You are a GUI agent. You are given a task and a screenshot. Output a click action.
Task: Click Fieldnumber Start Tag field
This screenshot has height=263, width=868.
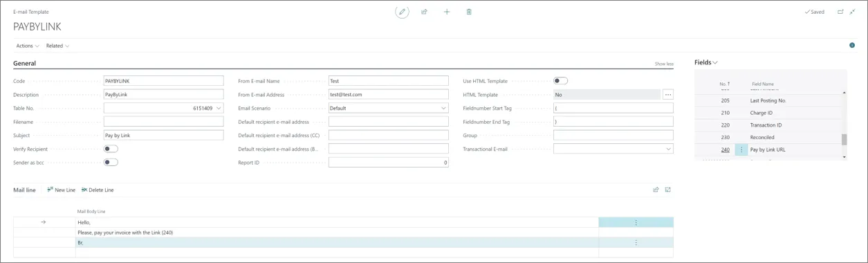tap(613, 109)
